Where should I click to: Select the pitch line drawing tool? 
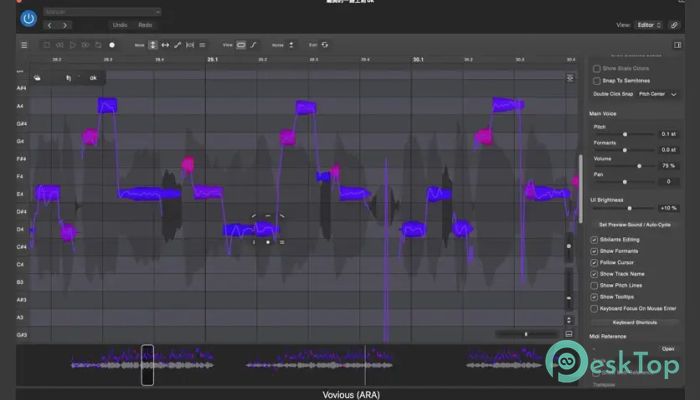click(178, 45)
